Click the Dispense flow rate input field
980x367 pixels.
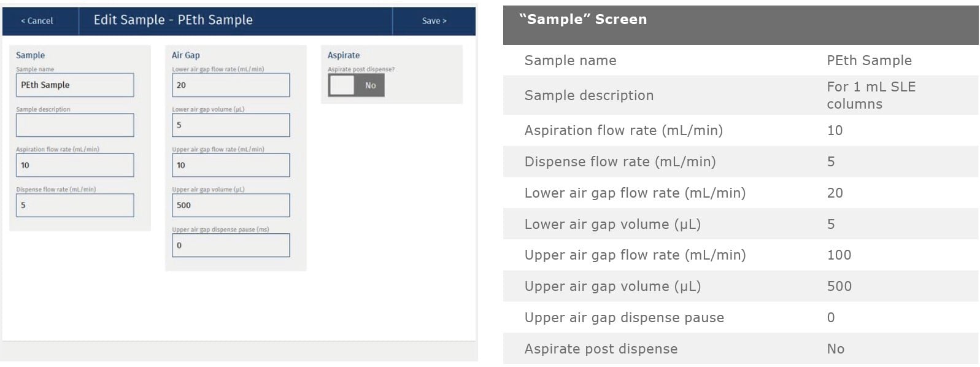pyautogui.click(x=75, y=205)
